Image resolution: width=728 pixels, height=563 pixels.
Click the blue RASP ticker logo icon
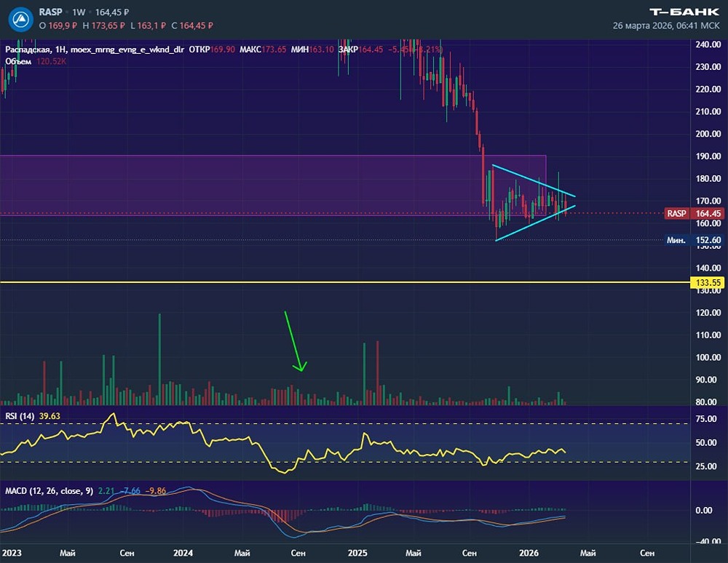pos(20,19)
